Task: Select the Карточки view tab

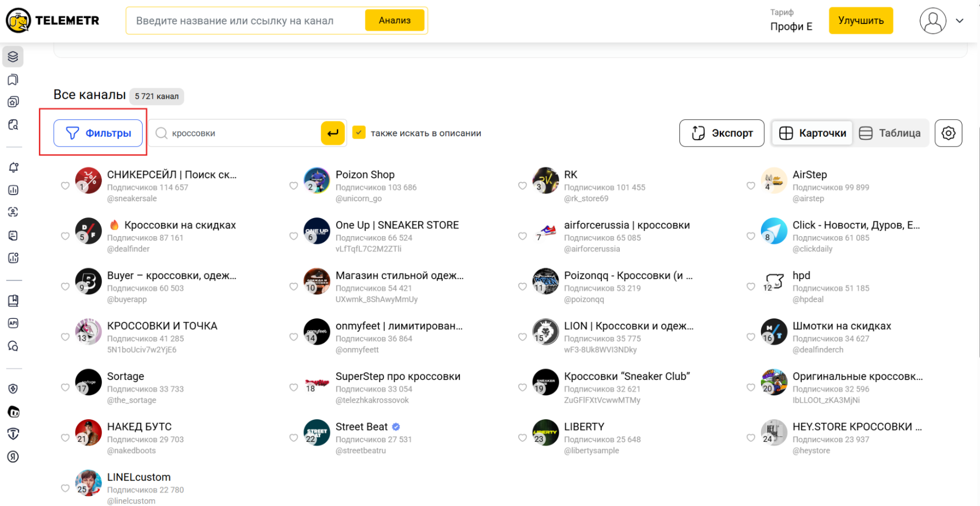Action: click(x=812, y=133)
